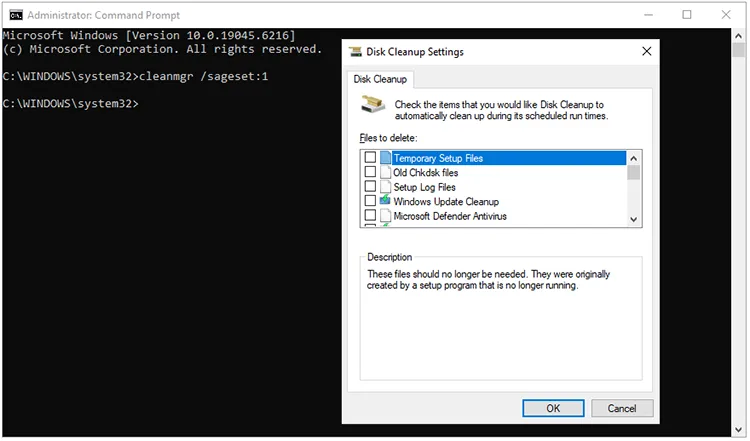The image size is (750, 441).
Task: Click Command Prompt scrollbar up arrow
Action: (x=740, y=36)
